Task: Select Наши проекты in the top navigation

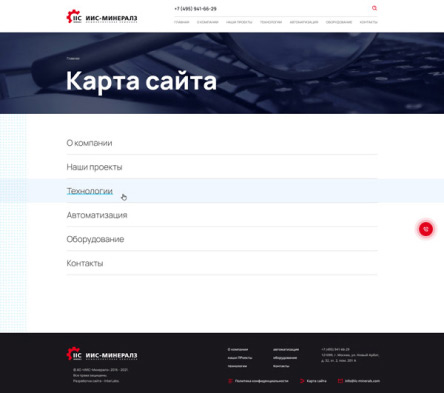Action: coord(239,22)
